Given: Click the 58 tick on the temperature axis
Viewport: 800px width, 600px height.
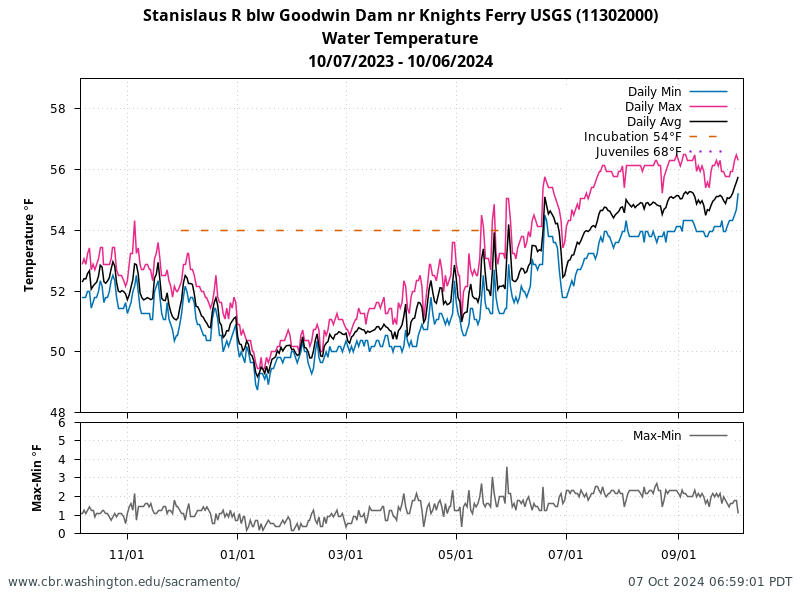Looking at the screenshot, I should pyautogui.click(x=59, y=109).
